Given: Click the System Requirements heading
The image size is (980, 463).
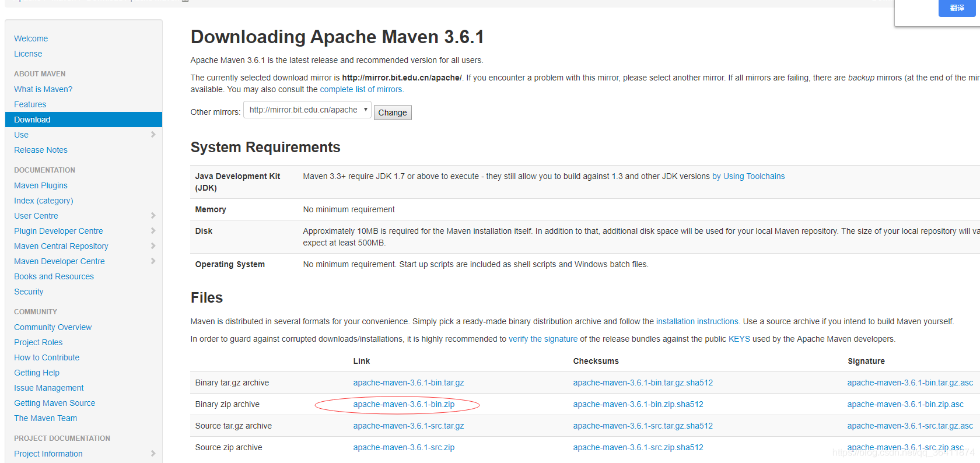Looking at the screenshot, I should (265, 147).
